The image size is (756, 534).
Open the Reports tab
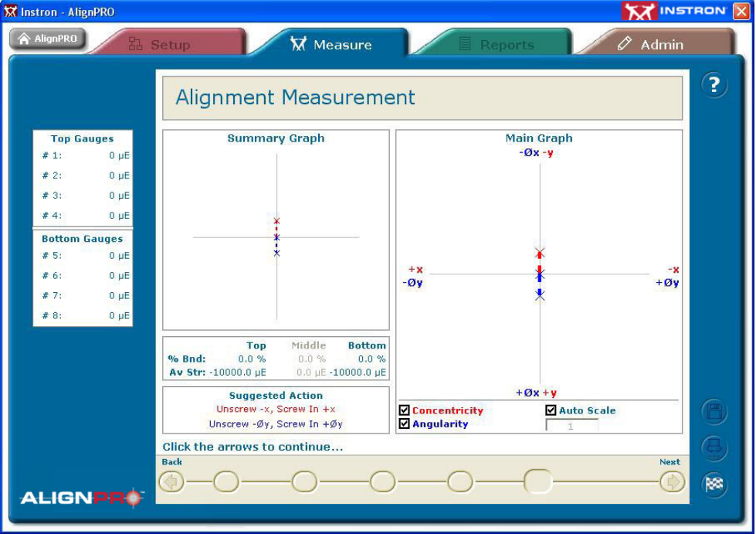coord(496,45)
